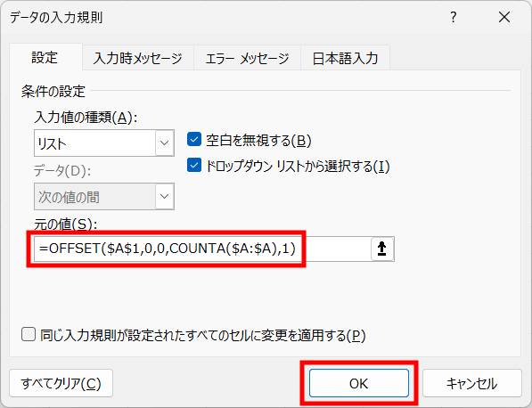Image resolution: width=532 pixels, height=408 pixels.
Task: Click the 条件の設定 section label
Action: (x=53, y=91)
